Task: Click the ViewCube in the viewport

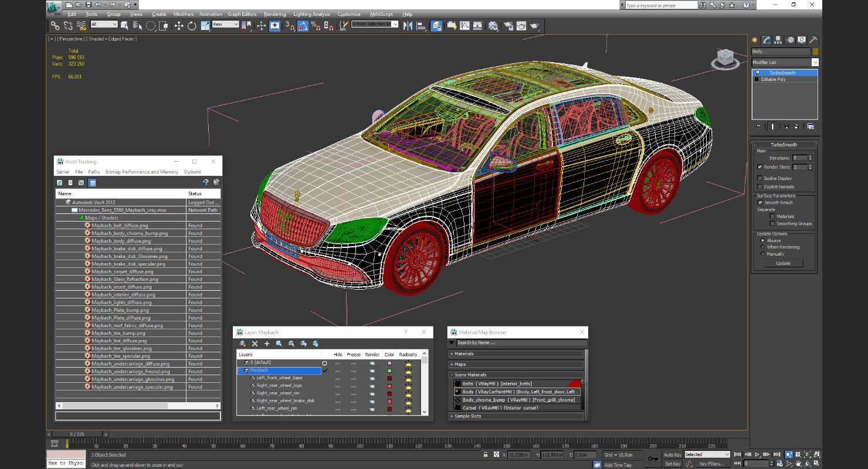Action: [725, 58]
